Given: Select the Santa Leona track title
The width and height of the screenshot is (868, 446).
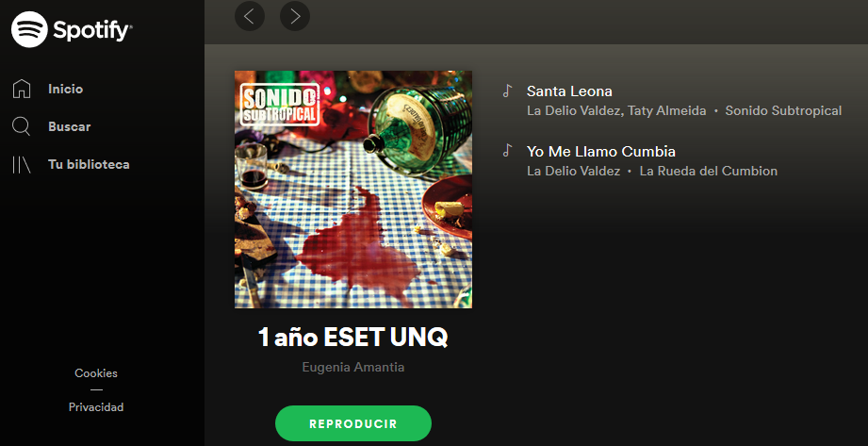Looking at the screenshot, I should pyautogui.click(x=569, y=91).
